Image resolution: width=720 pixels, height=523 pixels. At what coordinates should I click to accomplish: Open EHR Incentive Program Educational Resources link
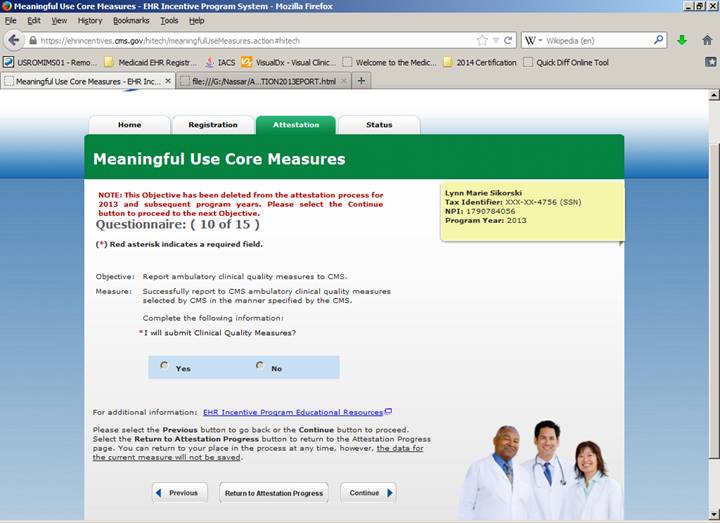click(x=293, y=412)
